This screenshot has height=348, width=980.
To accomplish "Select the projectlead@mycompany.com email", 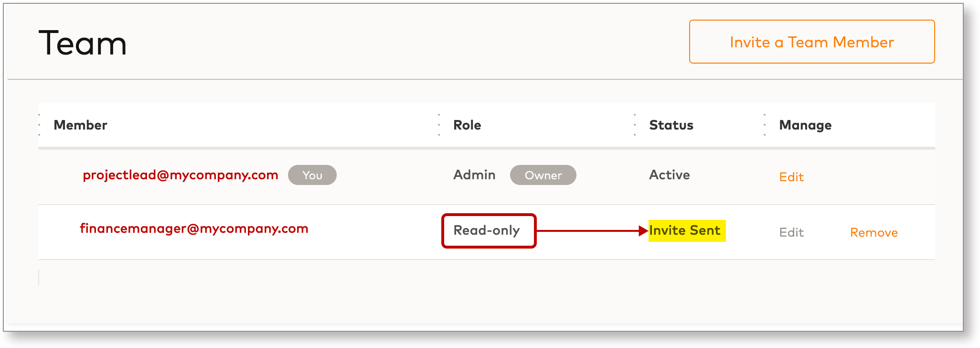I will [x=180, y=175].
